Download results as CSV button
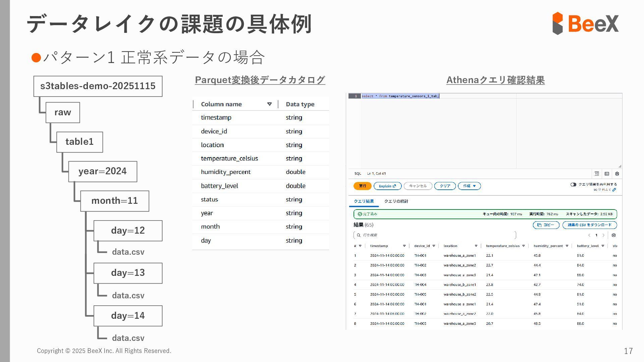 click(589, 225)
